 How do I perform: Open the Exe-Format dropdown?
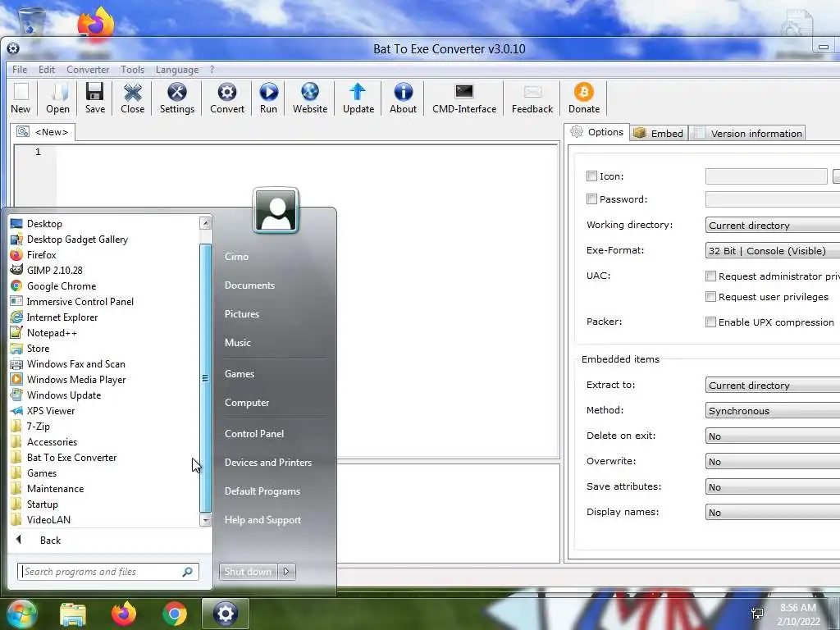pos(773,251)
